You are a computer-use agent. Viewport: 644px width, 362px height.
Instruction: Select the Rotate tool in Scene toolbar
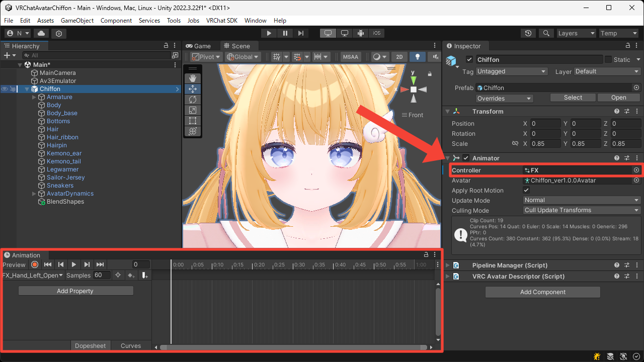point(192,100)
